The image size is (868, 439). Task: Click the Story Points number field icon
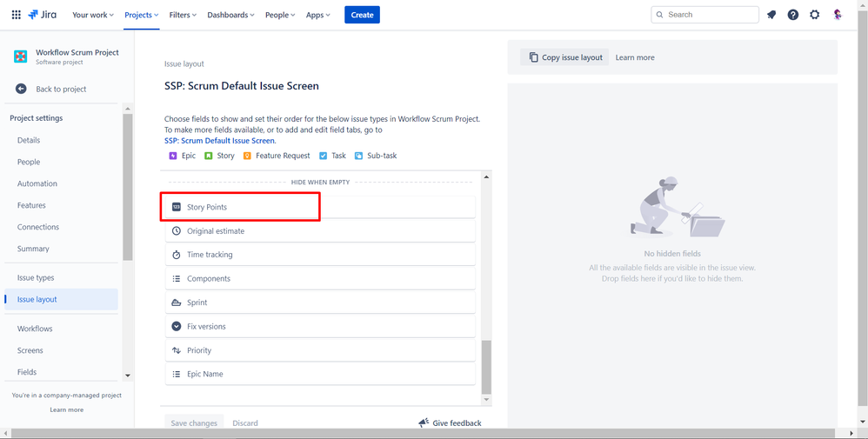coord(176,207)
